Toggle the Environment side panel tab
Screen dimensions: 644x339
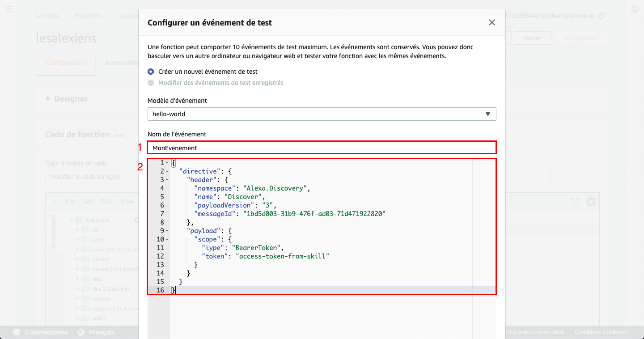tap(53, 231)
